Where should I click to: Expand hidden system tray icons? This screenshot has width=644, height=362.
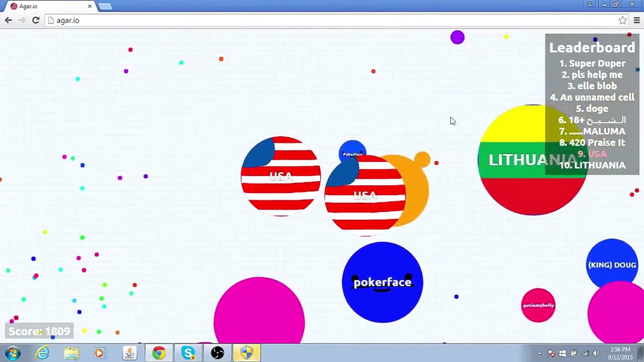tap(540, 353)
